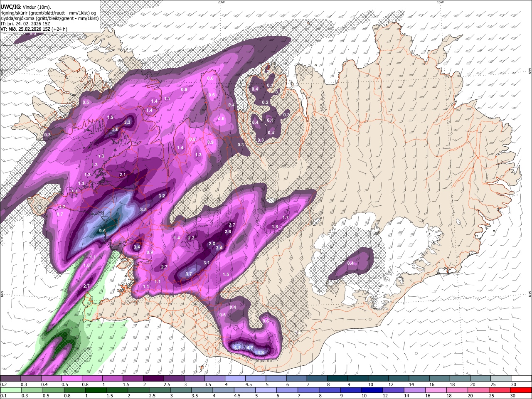
Task: Pick the dark purple upper swatch labeled 2
Action: click(153, 379)
